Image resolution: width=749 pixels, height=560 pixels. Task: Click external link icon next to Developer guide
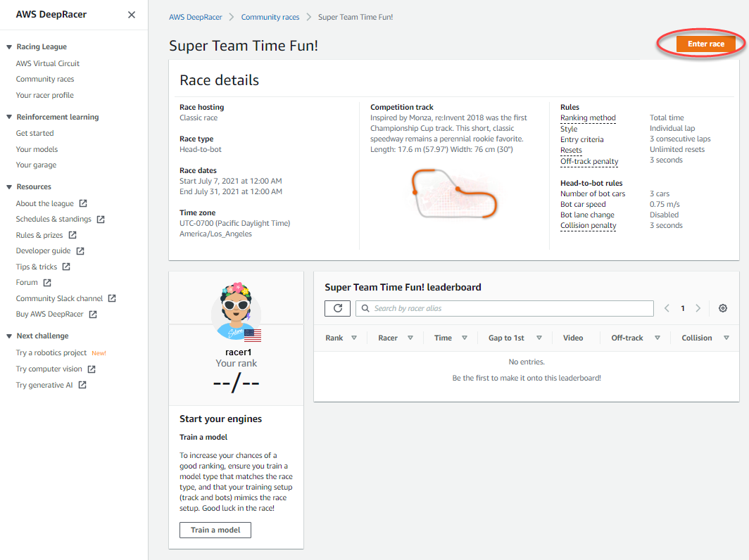pyautogui.click(x=80, y=251)
